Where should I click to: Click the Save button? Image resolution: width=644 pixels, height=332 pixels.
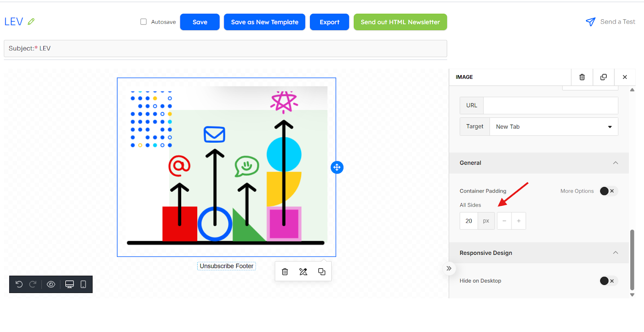(200, 22)
